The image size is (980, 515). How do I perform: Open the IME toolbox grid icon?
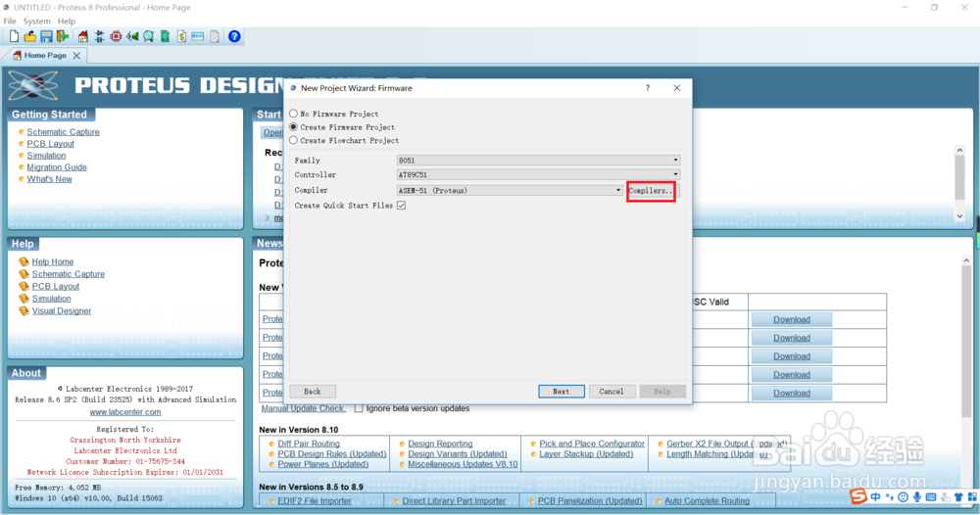pos(972,497)
